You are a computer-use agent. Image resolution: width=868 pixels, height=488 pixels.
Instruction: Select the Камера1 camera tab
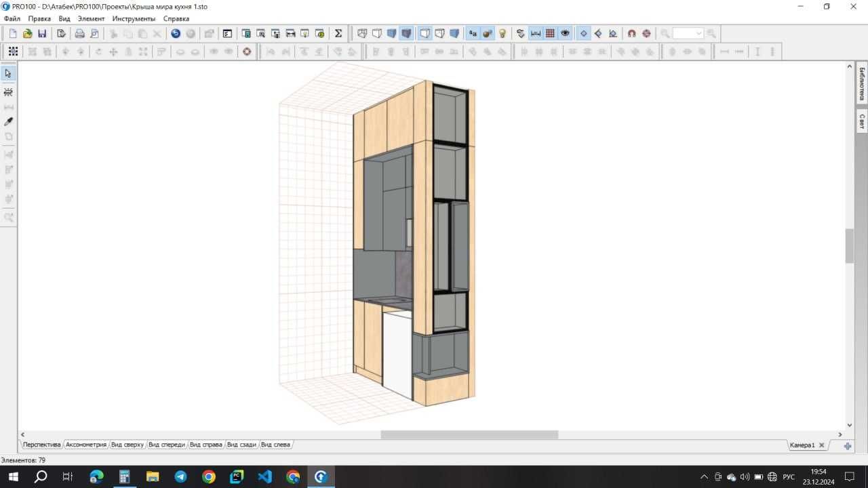point(802,445)
